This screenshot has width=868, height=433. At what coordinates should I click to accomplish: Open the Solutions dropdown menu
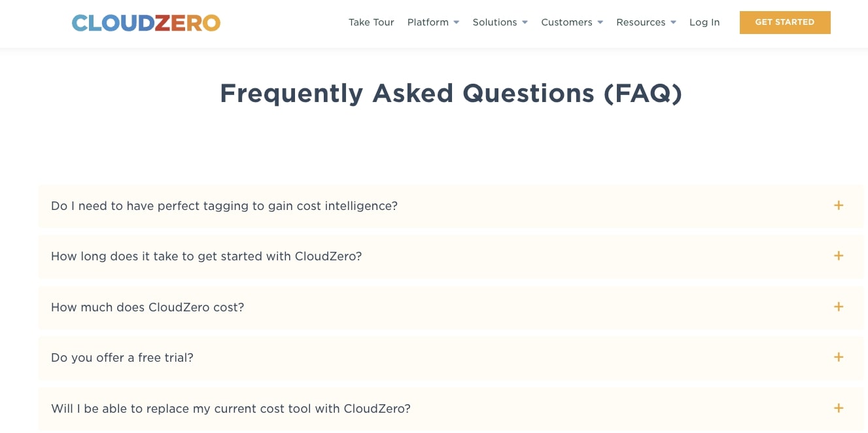(500, 22)
